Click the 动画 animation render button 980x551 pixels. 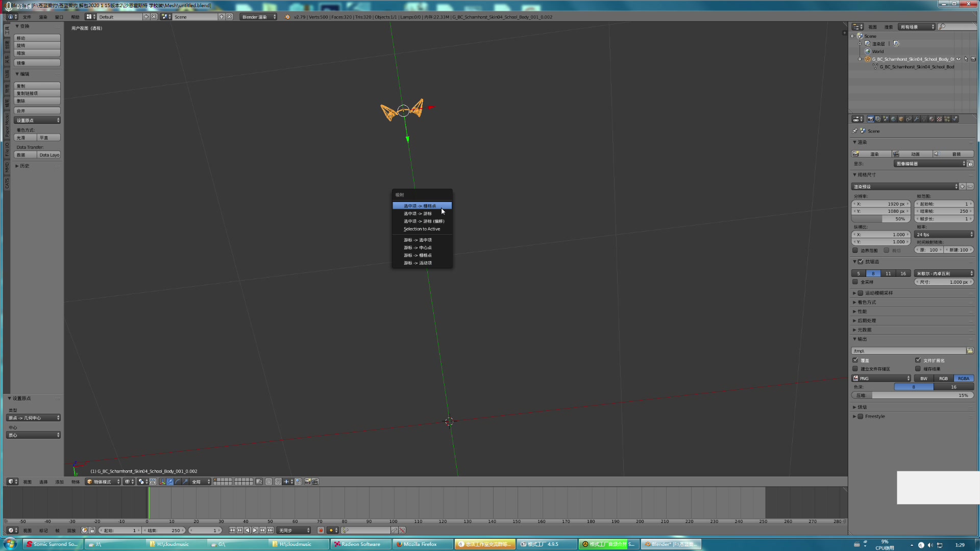(912, 154)
